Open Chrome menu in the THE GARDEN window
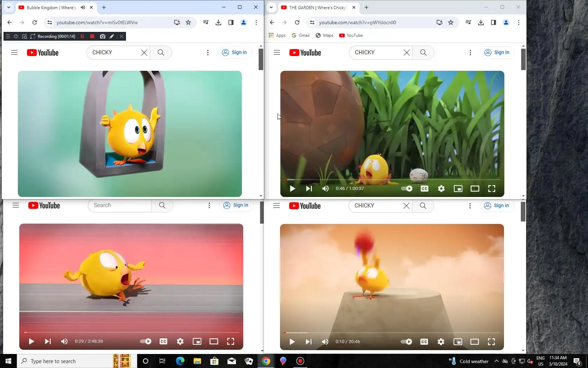This screenshot has width=588, height=368. 519,22
